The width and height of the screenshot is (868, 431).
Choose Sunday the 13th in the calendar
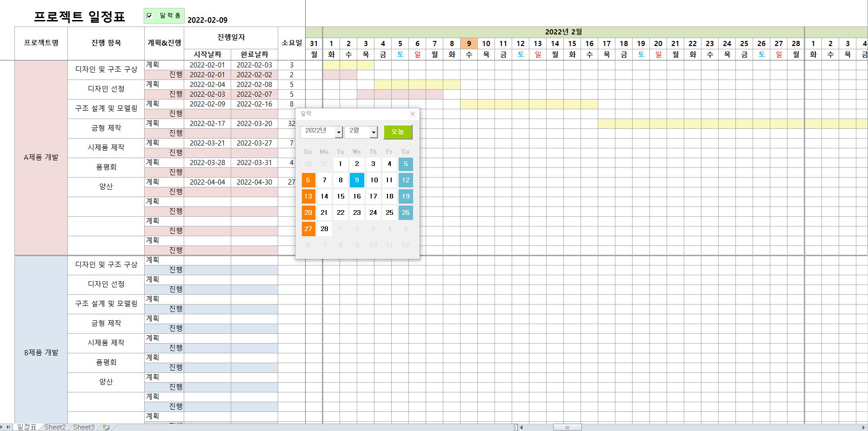click(308, 196)
